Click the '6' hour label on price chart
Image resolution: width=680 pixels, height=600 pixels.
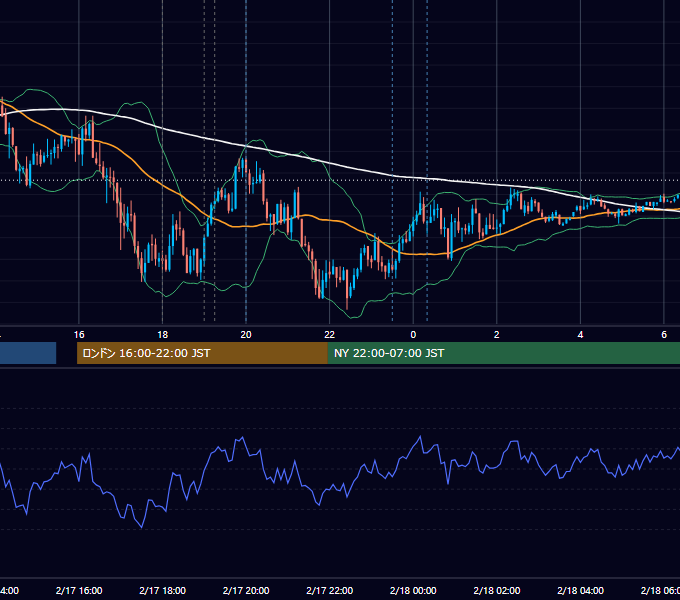pyautogui.click(x=664, y=335)
